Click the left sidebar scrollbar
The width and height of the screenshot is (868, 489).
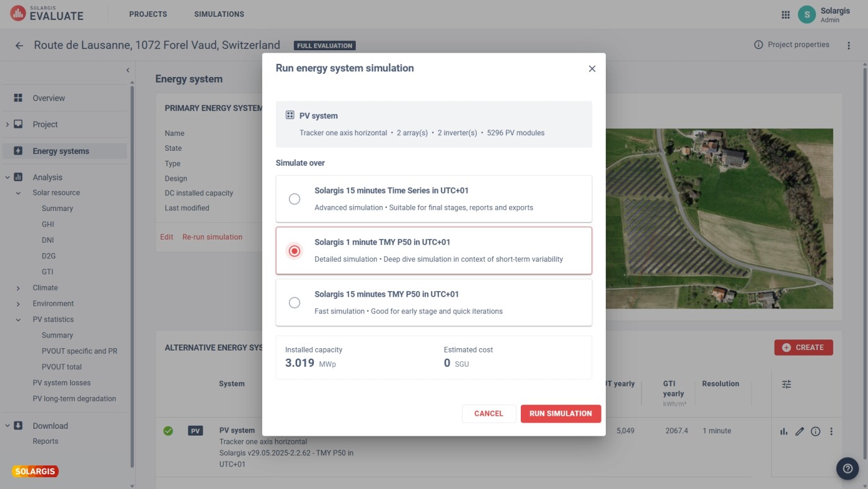(x=132, y=276)
